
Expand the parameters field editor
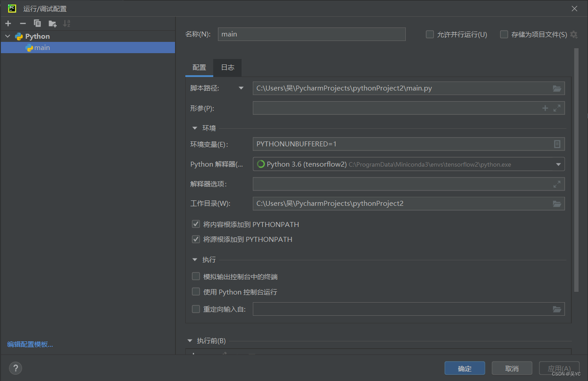tap(557, 108)
